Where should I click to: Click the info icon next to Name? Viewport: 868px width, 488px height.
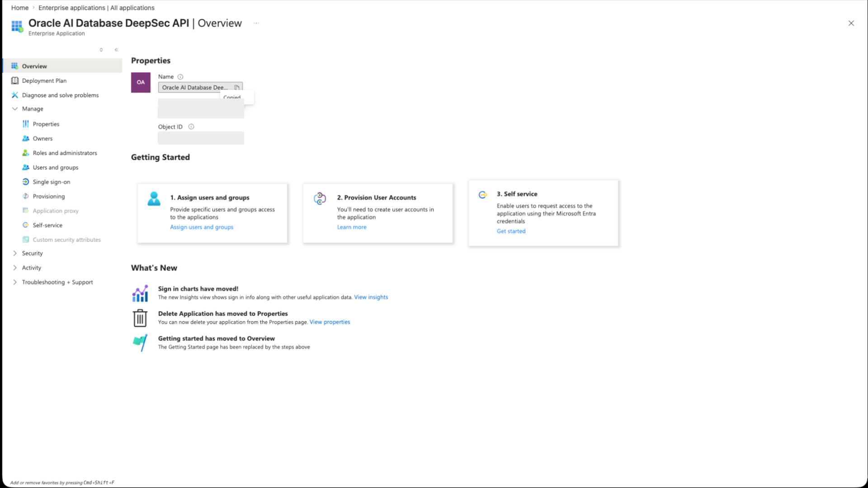point(180,77)
